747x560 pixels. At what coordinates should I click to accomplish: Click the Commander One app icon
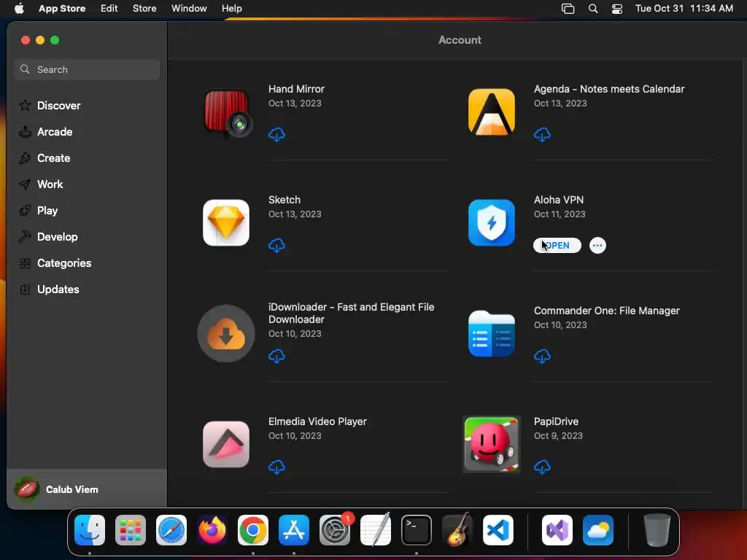492,333
